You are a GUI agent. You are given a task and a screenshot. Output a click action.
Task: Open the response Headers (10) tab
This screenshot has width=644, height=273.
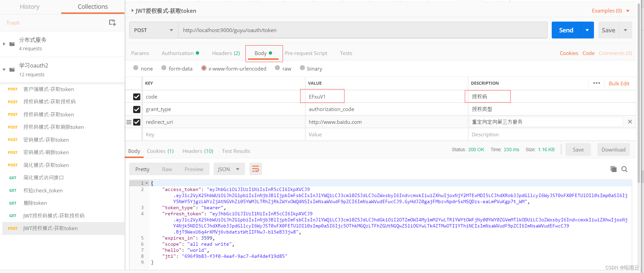[x=198, y=151]
